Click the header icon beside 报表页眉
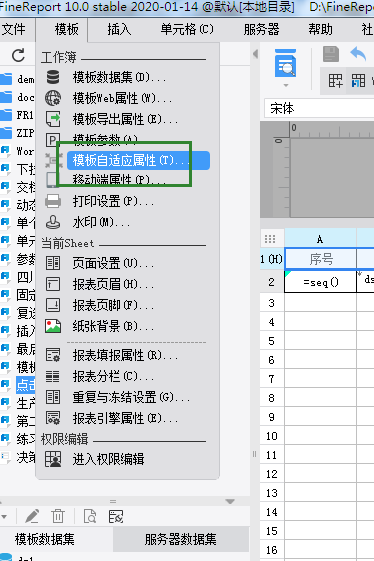This screenshot has height=561, width=374. (x=53, y=284)
